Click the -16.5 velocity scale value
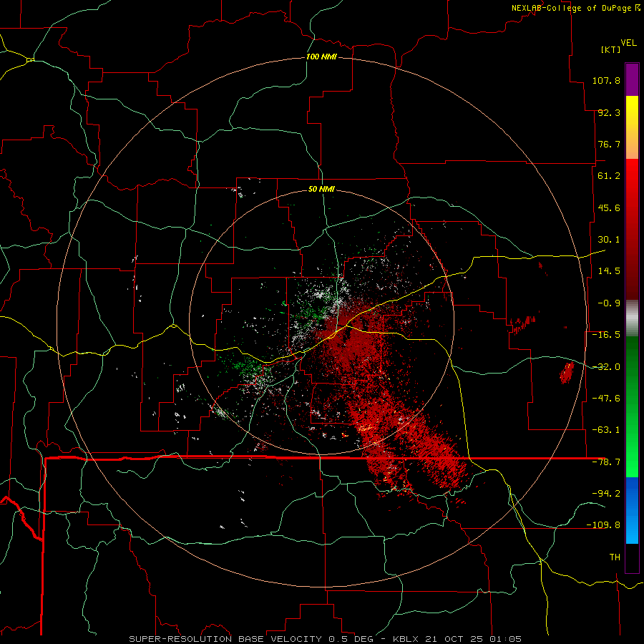Screen dimensions: 644x644 (606, 335)
